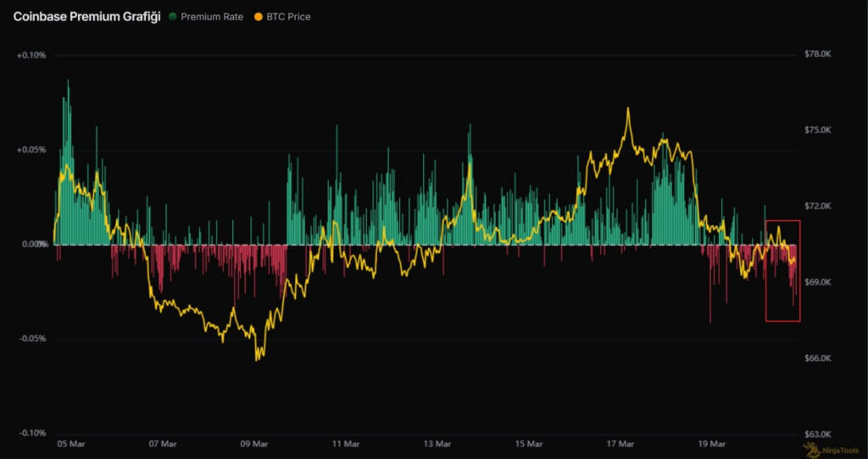Click the green Premium Rate legend dot
Viewport: 868px width, 459px height.
click(173, 17)
